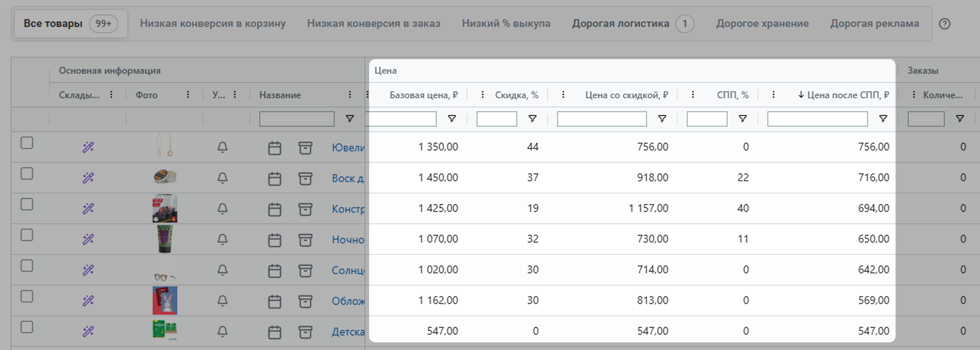The image size is (980, 350).
Task: Click the filter funnel for Базовая цена column
Action: click(x=452, y=119)
